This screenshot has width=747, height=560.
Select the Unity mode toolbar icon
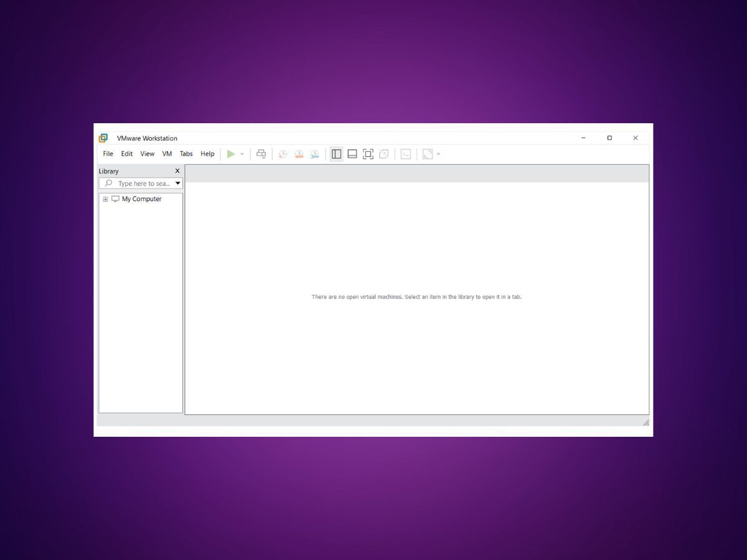pos(384,154)
